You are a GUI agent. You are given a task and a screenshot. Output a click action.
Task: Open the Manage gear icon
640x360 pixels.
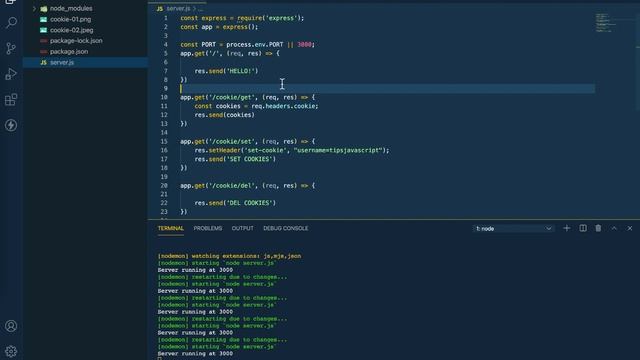11,351
